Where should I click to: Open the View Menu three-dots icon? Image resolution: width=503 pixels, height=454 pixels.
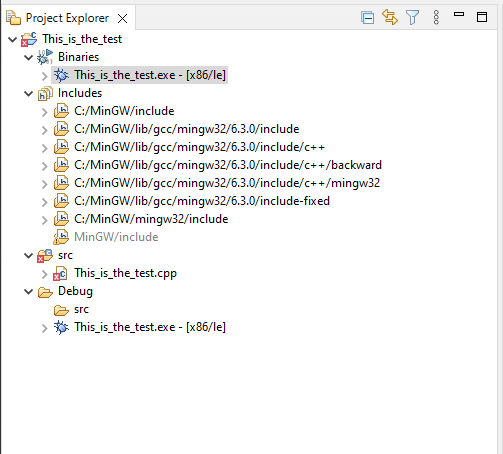coord(436,17)
